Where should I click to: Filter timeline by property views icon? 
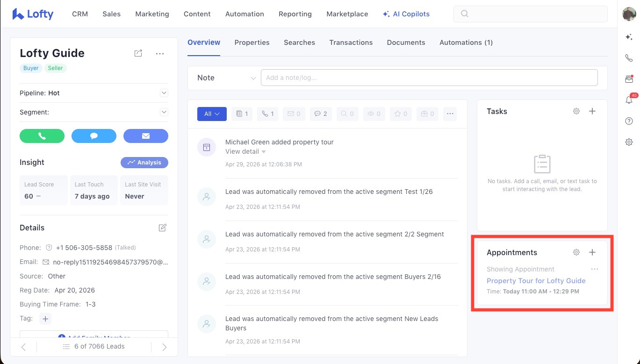pos(374,114)
